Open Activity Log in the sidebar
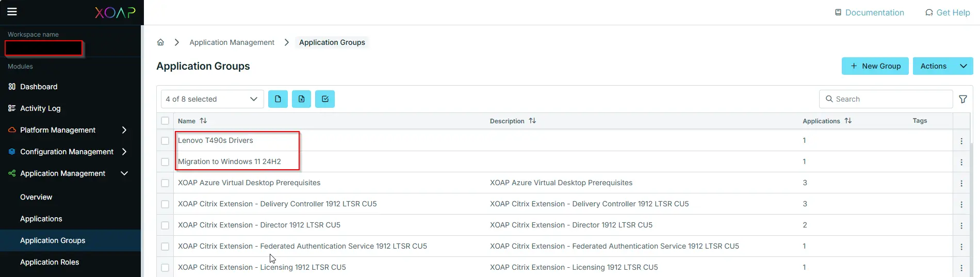The width and height of the screenshot is (980, 277). 40,108
